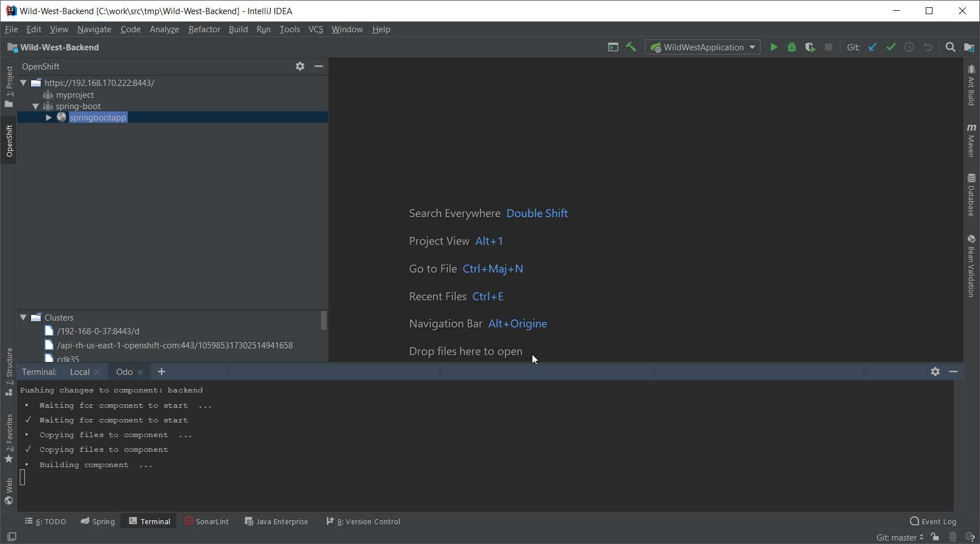Collapse the Clusters tree node

(24, 317)
